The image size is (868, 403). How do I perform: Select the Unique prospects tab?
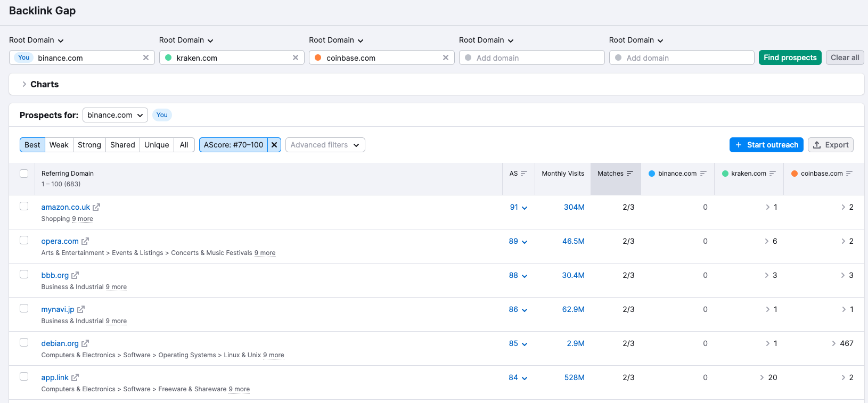pyautogui.click(x=157, y=145)
